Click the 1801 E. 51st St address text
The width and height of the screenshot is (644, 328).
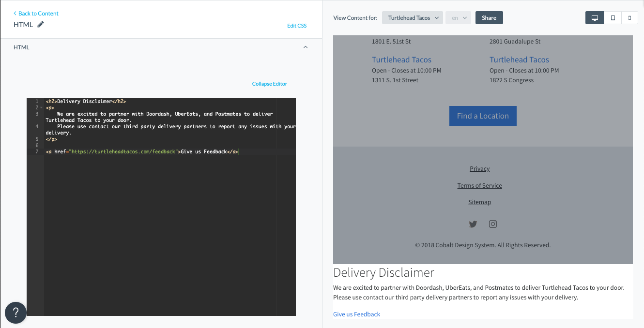(x=391, y=42)
